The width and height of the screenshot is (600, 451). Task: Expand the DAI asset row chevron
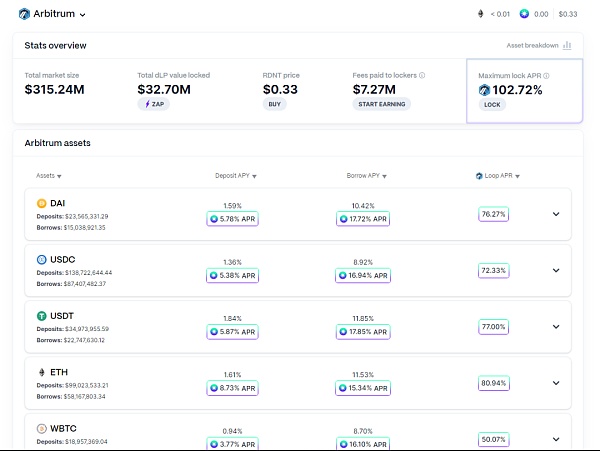[556, 214]
